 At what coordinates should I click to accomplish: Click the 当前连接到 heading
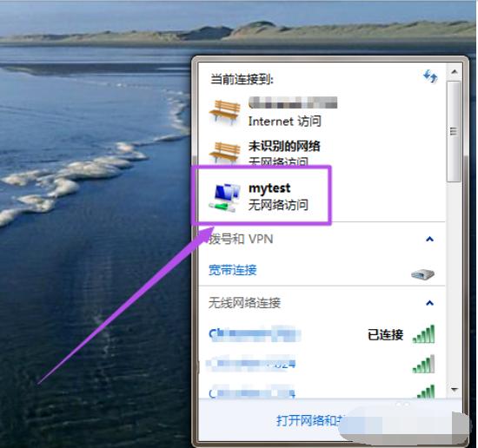click(x=242, y=80)
